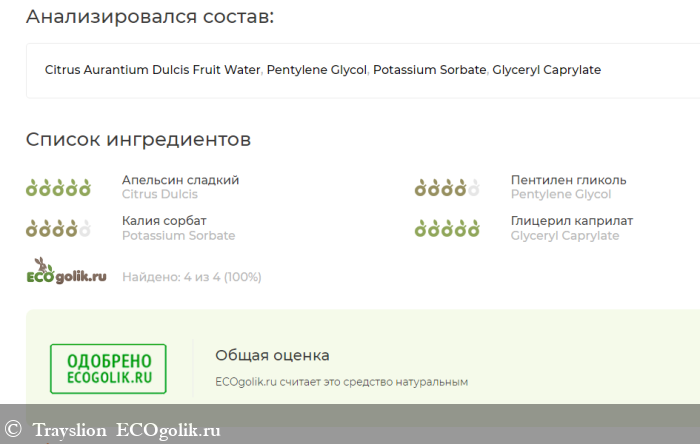The image size is (700, 444).
Task: Click Glyceryl Caprylate in the analyzed composition
Action: point(546,70)
